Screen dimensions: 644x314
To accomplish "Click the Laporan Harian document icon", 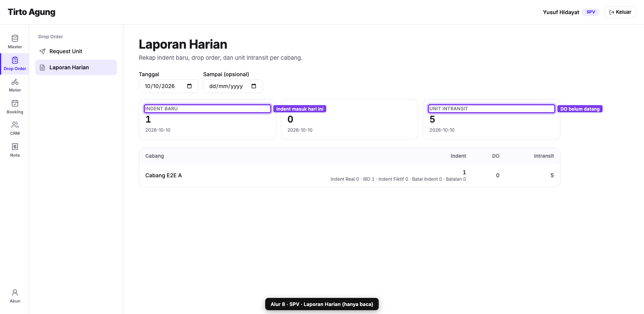I will click(x=43, y=67).
